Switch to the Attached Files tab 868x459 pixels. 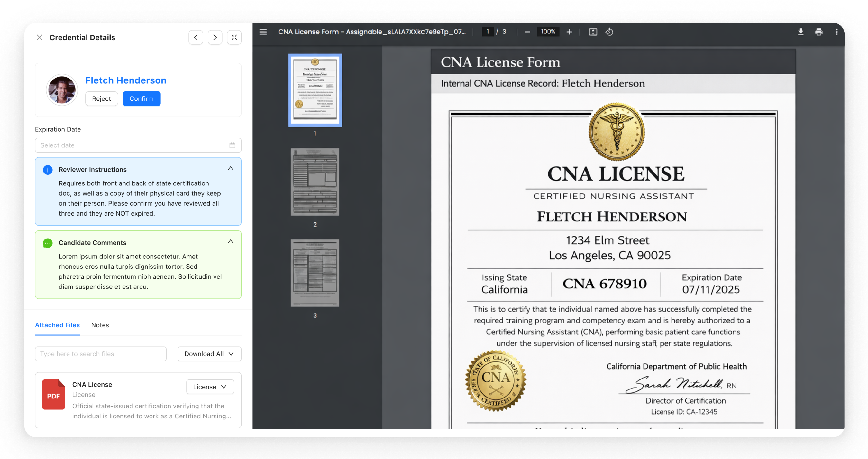point(57,325)
